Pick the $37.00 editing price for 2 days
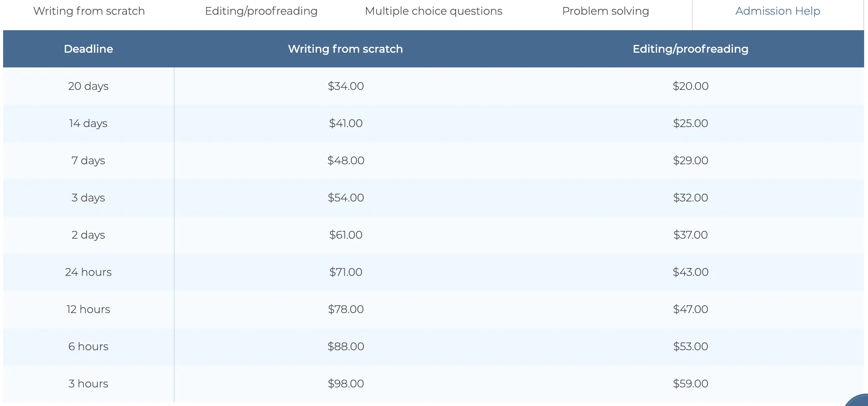 pos(690,235)
